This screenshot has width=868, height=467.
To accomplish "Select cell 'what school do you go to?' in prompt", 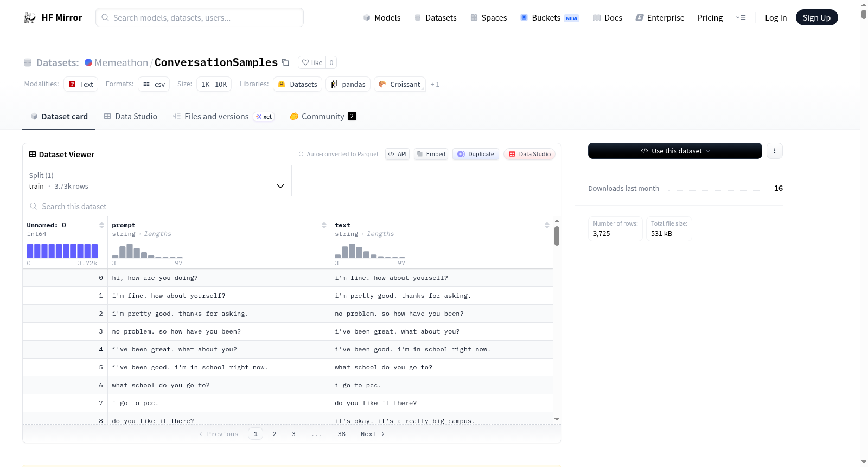I will click(x=219, y=385).
